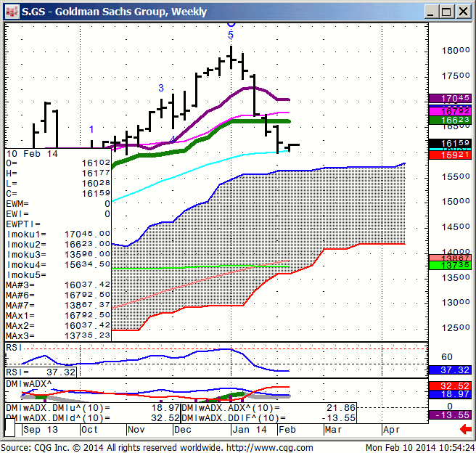The height and width of the screenshot is (453, 476).
Task: Click the open value 16102
Action: tap(96, 163)
